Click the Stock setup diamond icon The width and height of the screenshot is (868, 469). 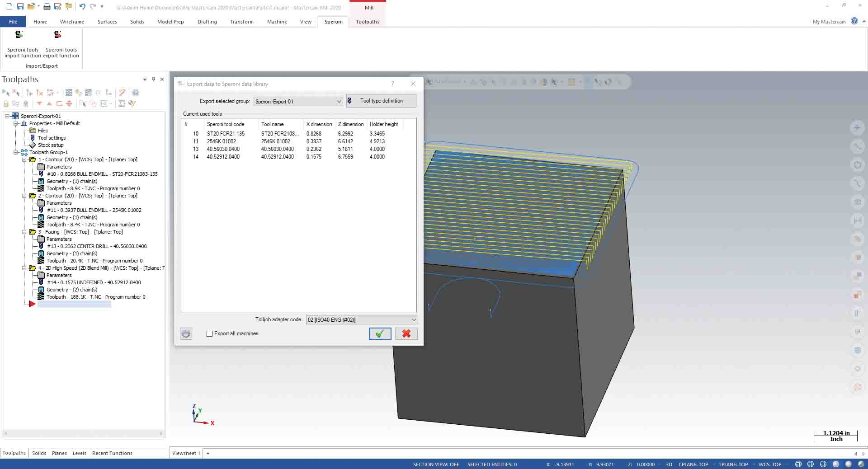point(33,145)
